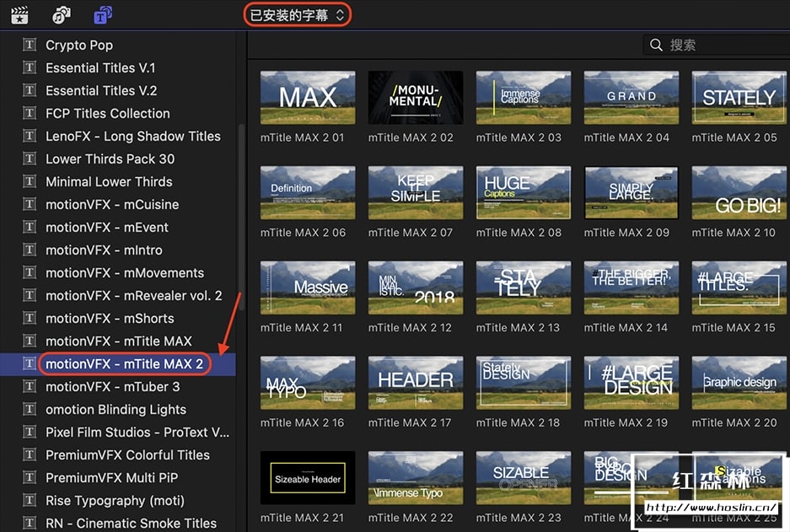Open the Photos and Audio sidebar icon
Viewport: 790px width, 532px height.
(x=62, y=15)
